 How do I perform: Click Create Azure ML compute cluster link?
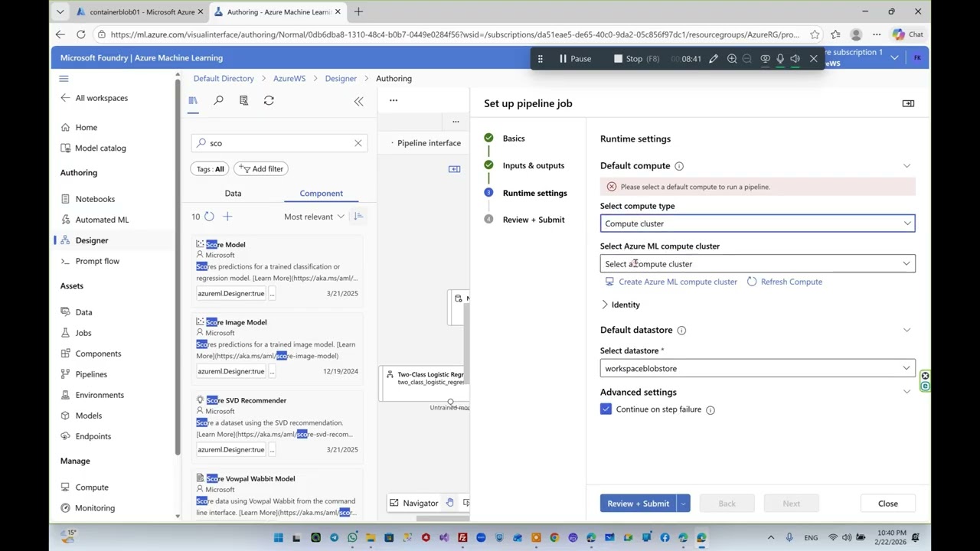671,282
